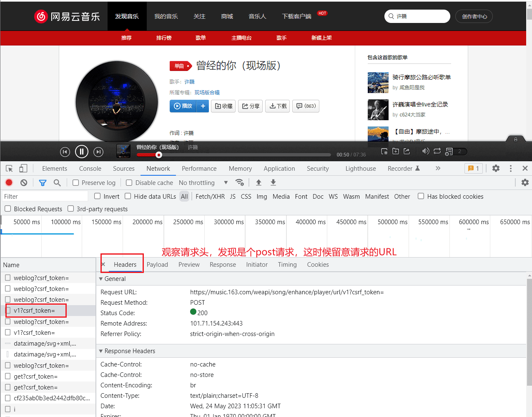Activate DevTools inspect element picker
The width and height of the screenshot is (532, 417).
click(x=9, y=169)
